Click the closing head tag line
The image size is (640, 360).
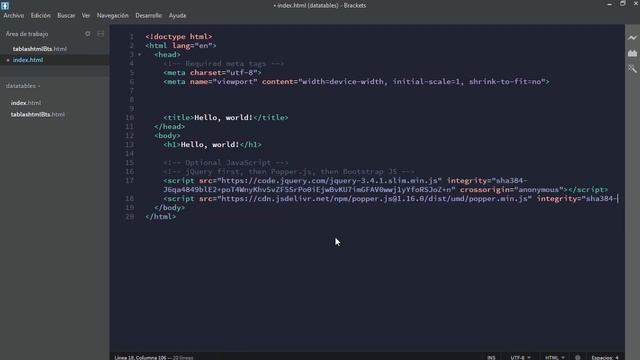(170, 127)
